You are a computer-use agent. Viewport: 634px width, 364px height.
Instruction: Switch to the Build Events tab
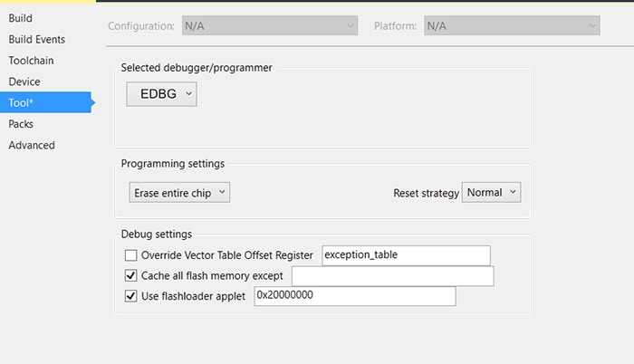pyautogui.click(x=36, y=39)
